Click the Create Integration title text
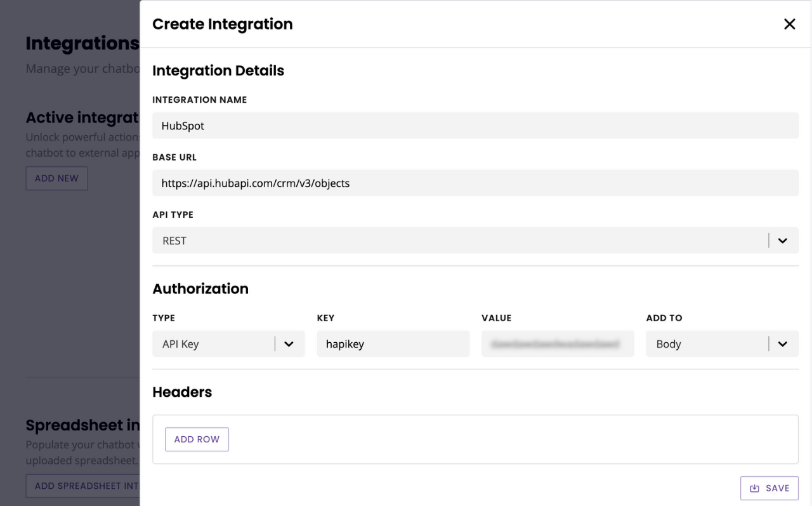 click(x=223, y=24)
